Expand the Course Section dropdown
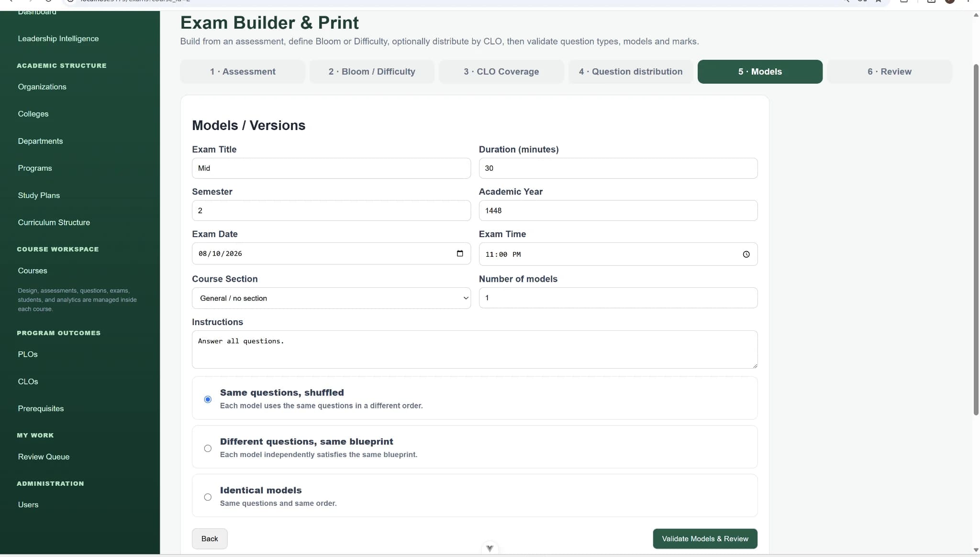 331,298
